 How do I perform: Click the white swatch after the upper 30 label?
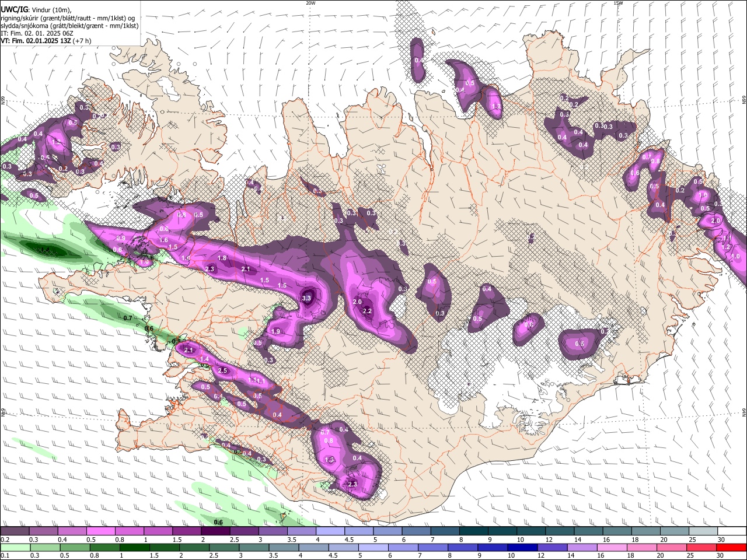(x=732, y=531)
